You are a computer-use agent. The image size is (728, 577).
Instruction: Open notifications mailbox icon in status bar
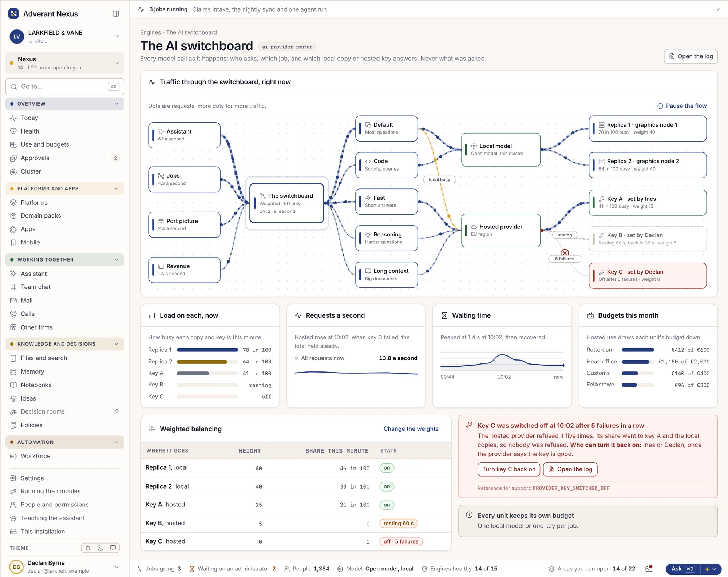point(649,569)
